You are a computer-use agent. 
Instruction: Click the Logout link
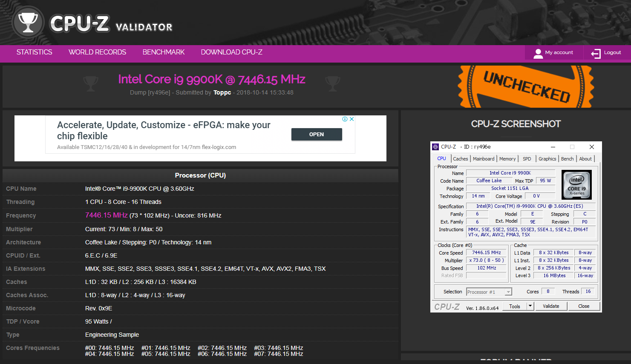[612, 52]
